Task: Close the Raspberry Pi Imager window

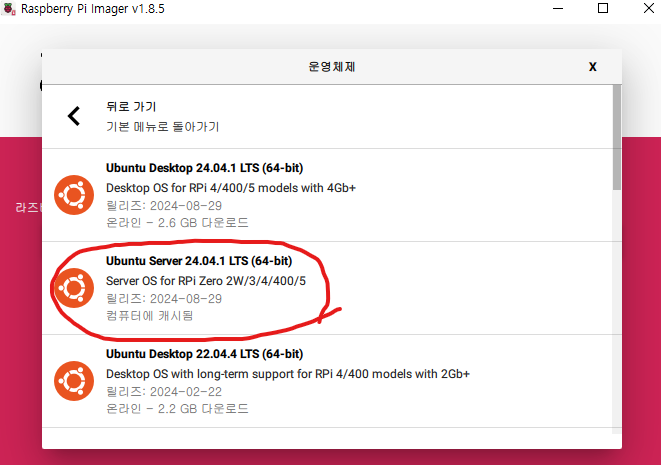Action: tap(649, 8)
